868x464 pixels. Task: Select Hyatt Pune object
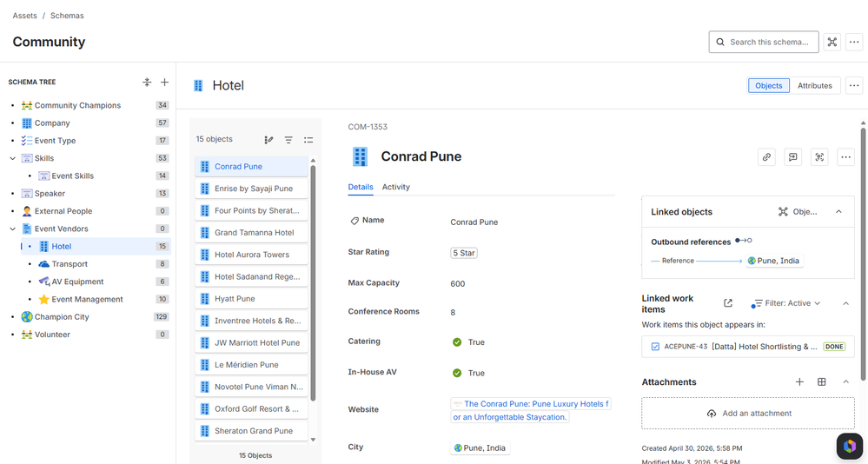tap(251, 298)
